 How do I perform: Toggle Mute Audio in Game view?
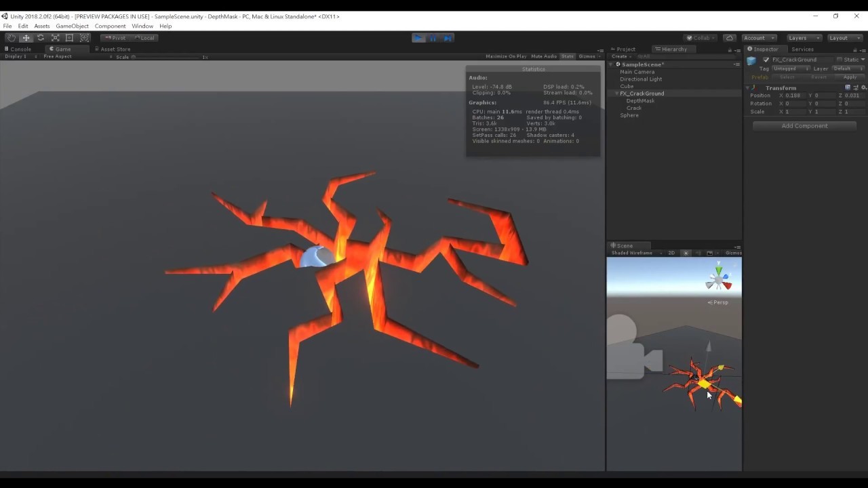tap(543, 56)
